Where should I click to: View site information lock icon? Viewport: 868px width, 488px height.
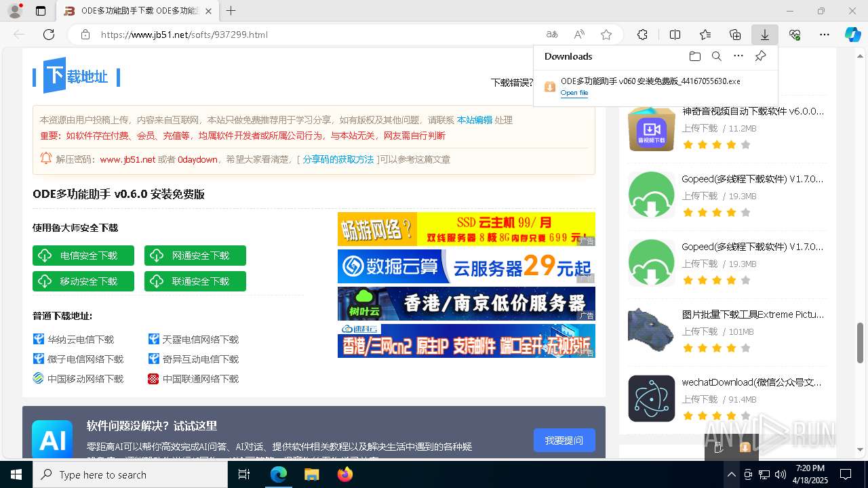85,35
